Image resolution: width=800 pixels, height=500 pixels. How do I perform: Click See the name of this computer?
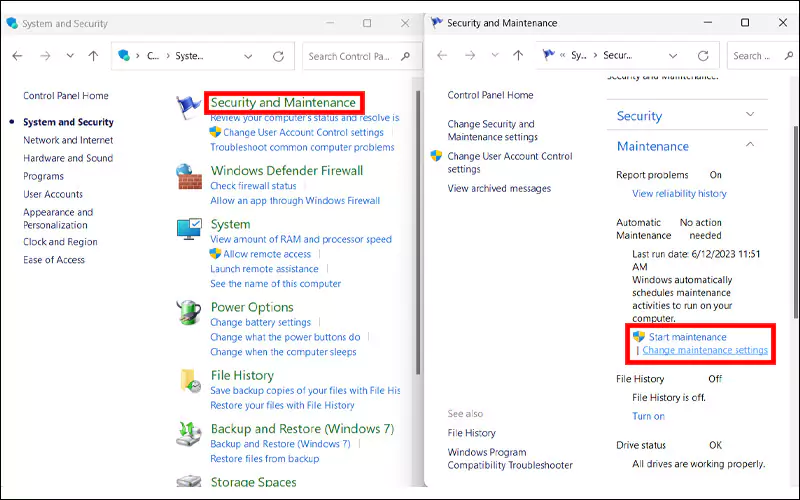[x=276, y=283]
